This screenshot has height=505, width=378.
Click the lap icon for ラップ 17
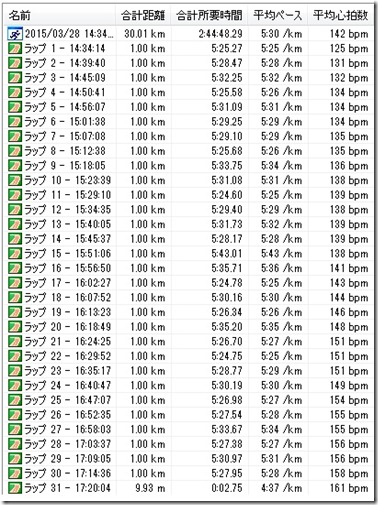coord(15,283)
